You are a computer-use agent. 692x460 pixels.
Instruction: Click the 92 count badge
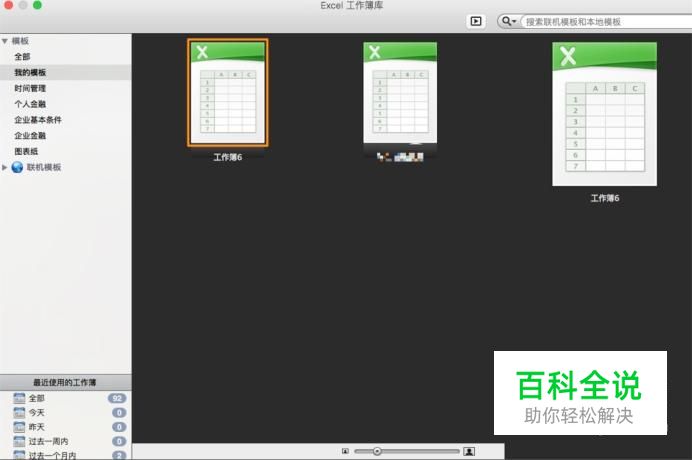117,398
